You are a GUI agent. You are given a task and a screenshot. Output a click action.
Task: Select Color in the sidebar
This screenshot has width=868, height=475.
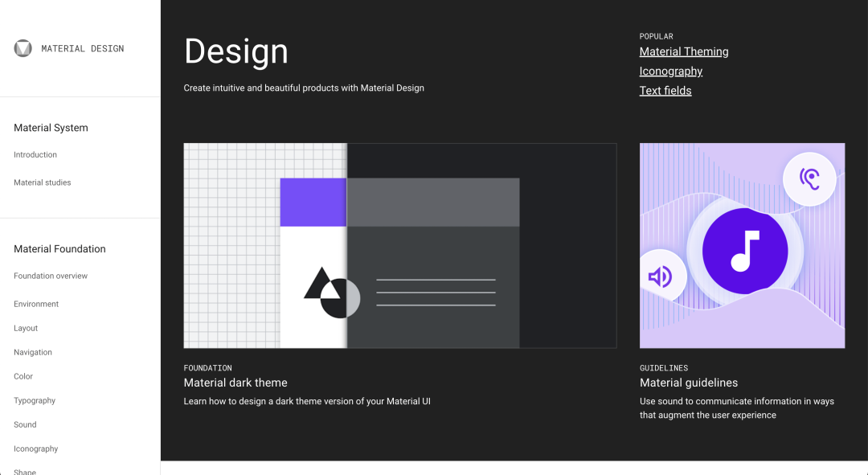click(x=23, y=376)
